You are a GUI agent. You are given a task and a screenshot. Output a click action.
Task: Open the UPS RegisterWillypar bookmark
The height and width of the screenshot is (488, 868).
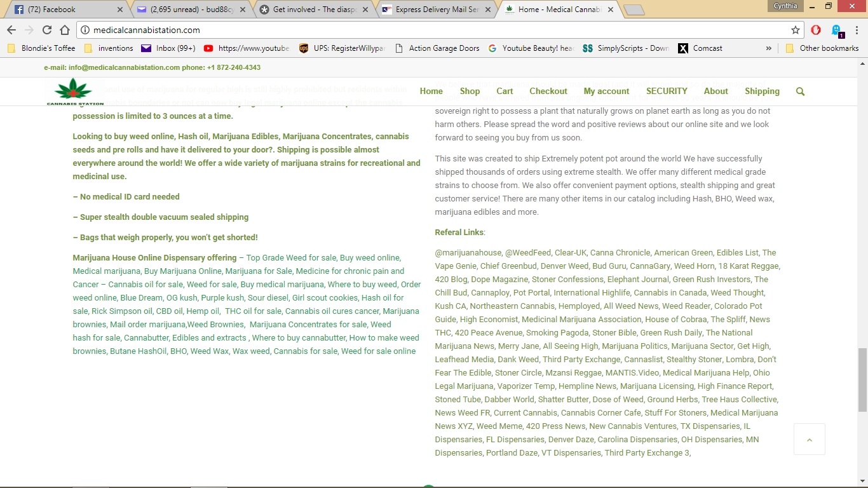pos(342,48)
